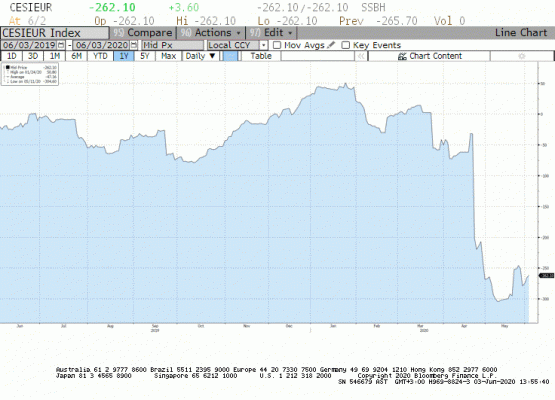Open the start date calendar picker
Screen dimensions: 555x400
pos(61,45)
